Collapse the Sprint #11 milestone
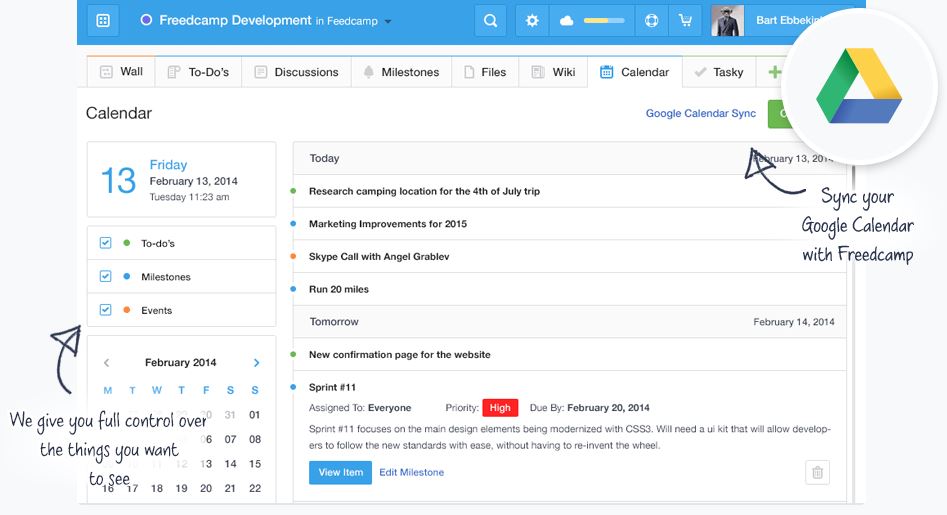This screenshot has height=515, width=947. click(332, 387)
